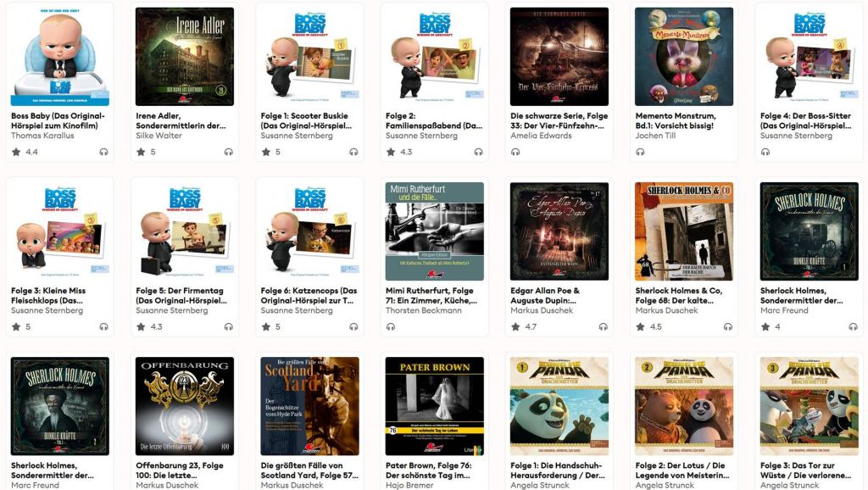Open title link Folge 6: Katzencops
The width and height of the screenshot is (868, 490).
click(x=309, y=296)
